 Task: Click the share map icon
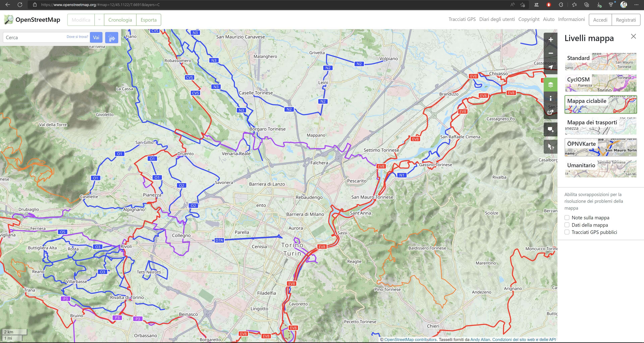coord(550,112)
